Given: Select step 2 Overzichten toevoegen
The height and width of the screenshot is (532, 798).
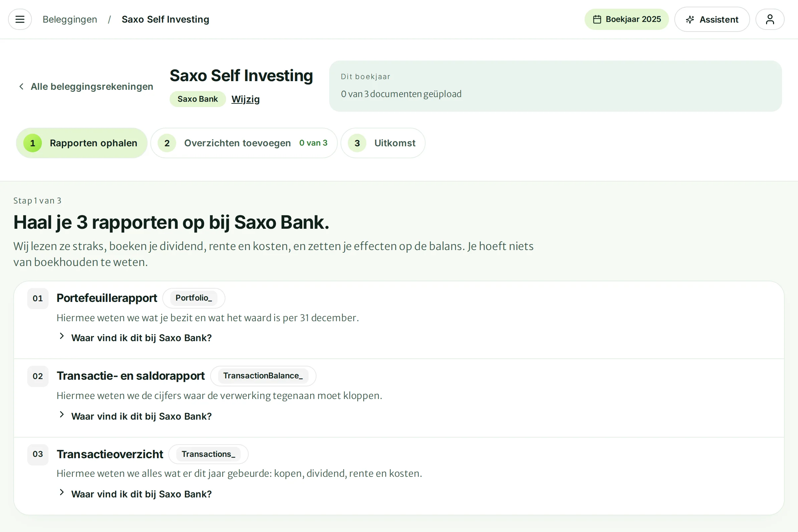Looking at the screenshot, I should (244, 143).
